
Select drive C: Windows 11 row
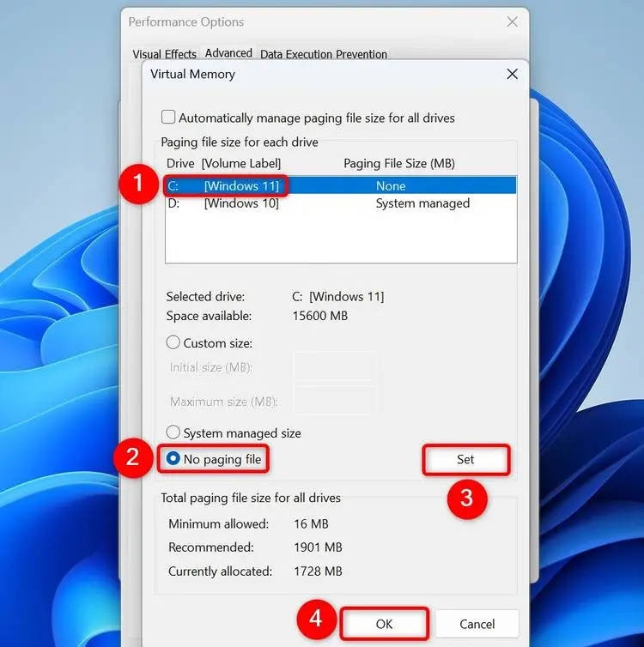[x=341, y=185]
